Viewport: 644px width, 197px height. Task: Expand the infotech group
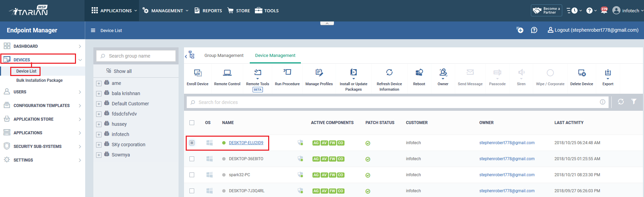tap(99, 135)
